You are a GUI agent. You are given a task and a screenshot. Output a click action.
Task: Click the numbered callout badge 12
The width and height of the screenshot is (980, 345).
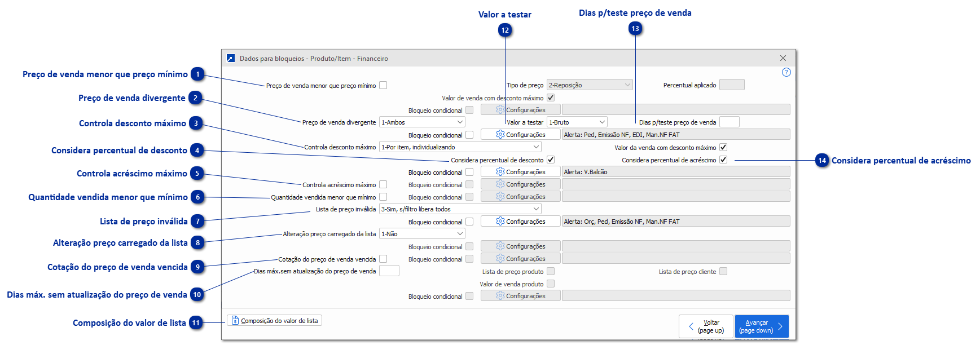tap(505, 30)
